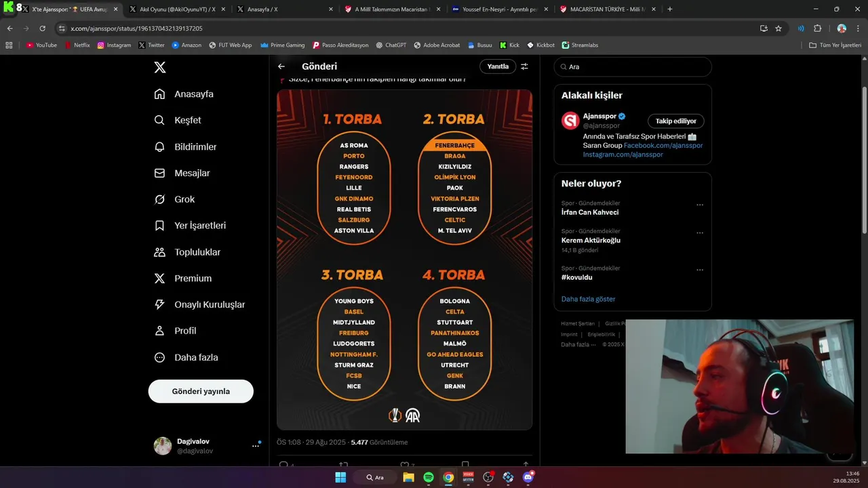
Task: Open the Kick bookmark
Action: 509,45
